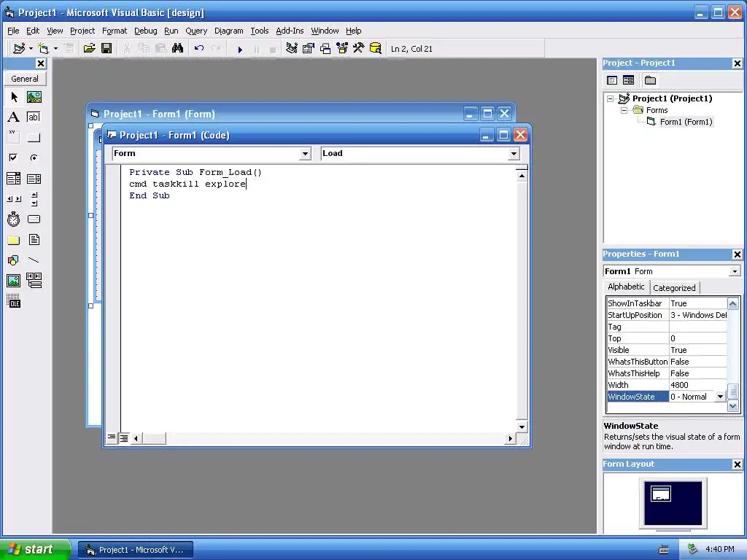The image size is (747, 560).
Task: Select the Visible property row
Action: (x=667, y=350)
